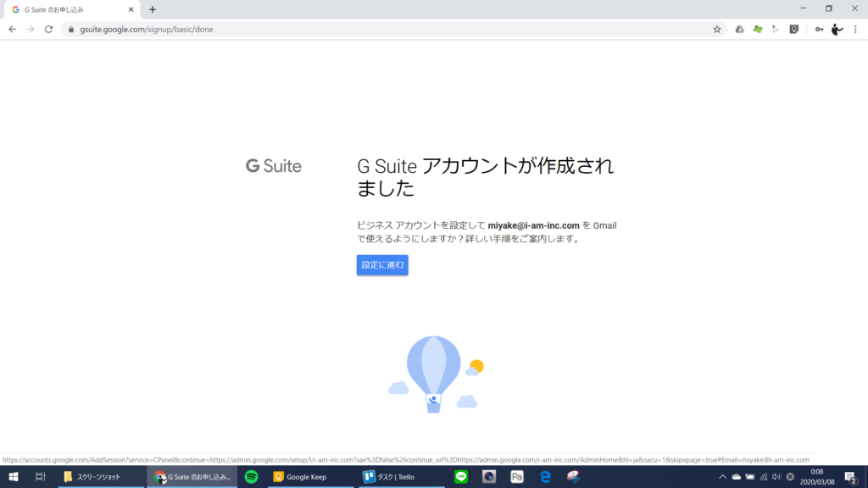Go back to the previous page
Screen dimensions: 868x488
(12, 30)
